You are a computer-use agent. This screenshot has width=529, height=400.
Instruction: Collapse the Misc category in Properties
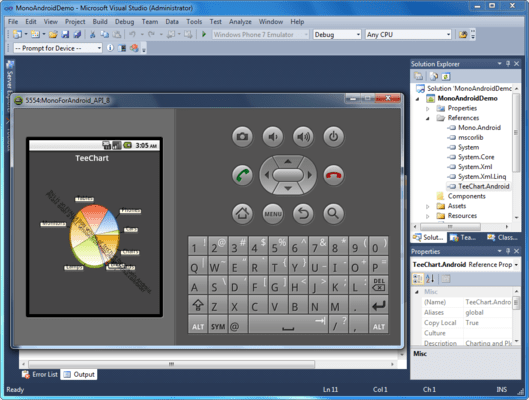[x=417, y=292]
